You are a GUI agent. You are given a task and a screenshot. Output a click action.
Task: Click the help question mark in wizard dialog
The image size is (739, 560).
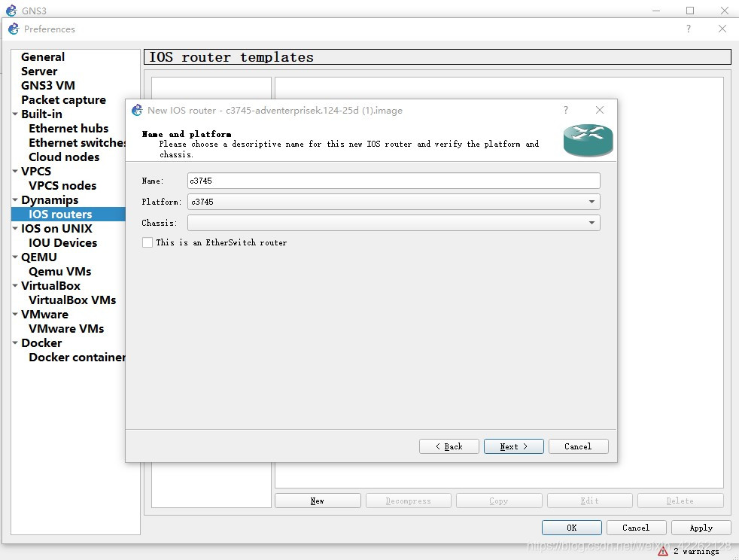pos(566,111)
